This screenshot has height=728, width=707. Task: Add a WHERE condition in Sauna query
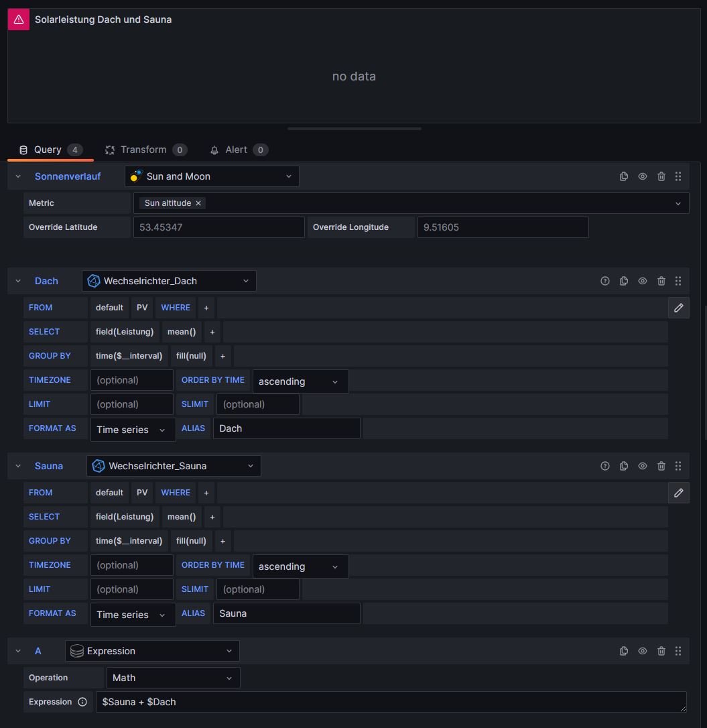pos(206,493)
